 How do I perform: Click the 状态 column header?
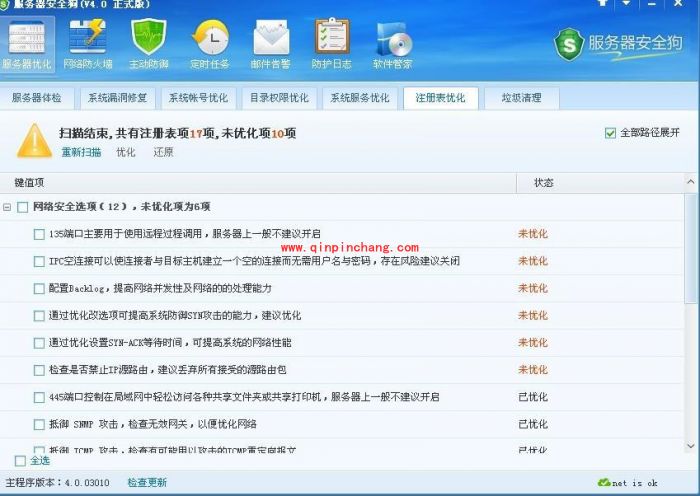click(x=544, y=183)
